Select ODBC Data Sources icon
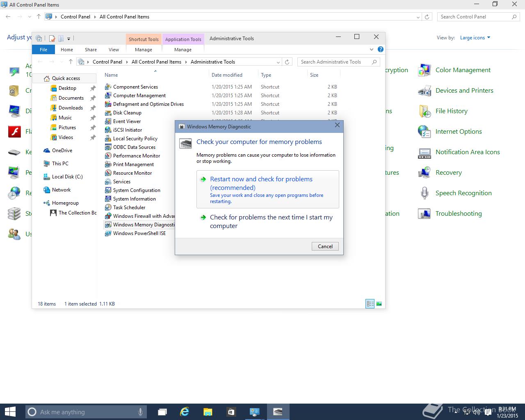This screenshot has height=420, width=525. pyautogui.click(x=108, y=147)
